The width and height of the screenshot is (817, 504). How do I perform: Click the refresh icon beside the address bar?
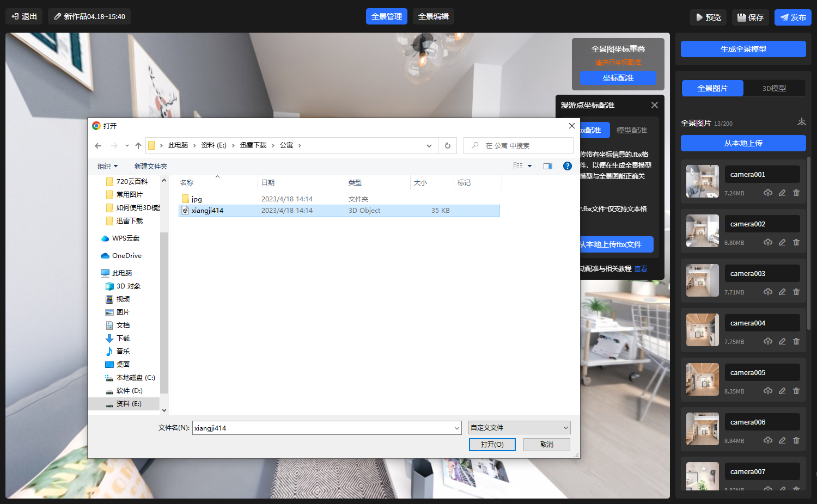point(448,146)
